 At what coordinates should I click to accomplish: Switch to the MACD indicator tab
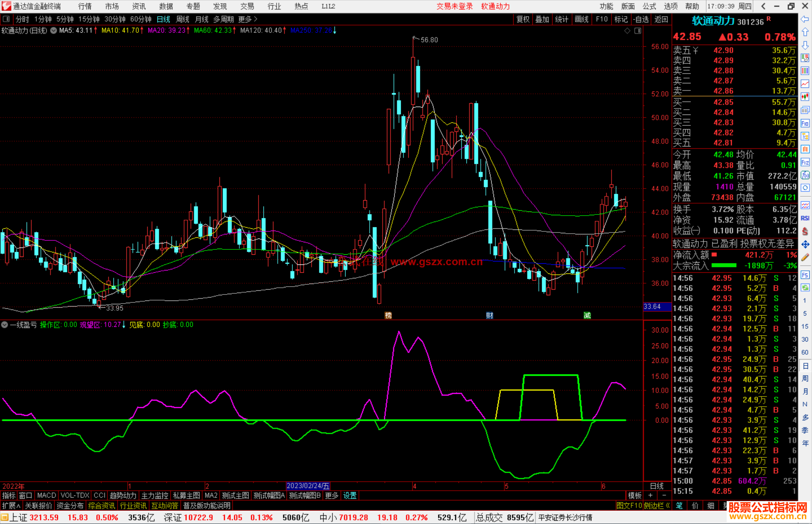tap(46, 495)
